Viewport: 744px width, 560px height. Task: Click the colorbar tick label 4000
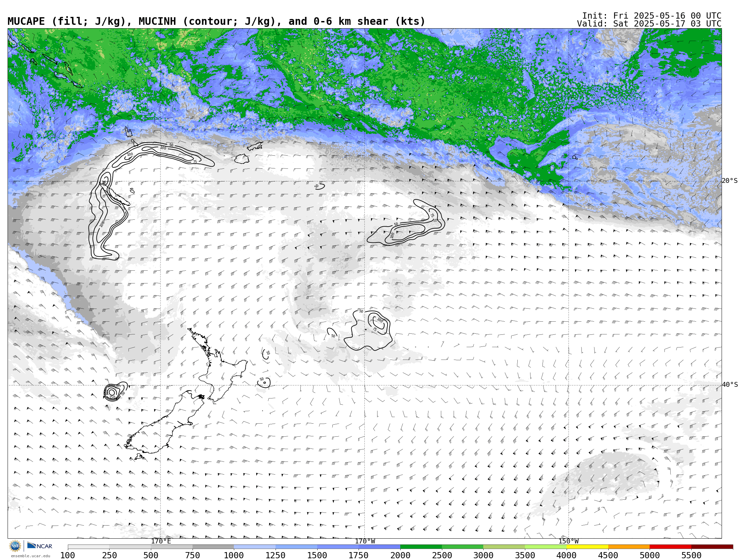567,556
